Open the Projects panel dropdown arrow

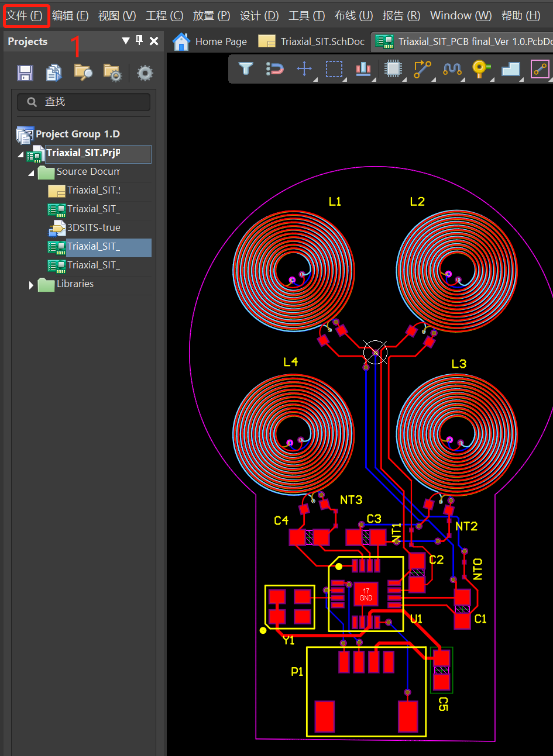(125, 41)
